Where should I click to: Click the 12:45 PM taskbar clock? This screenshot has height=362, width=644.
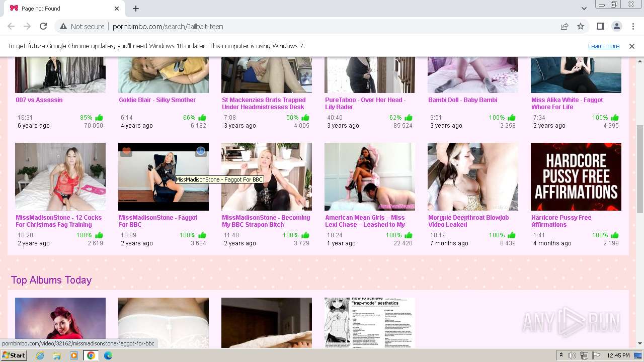click(x=618, y=355)
